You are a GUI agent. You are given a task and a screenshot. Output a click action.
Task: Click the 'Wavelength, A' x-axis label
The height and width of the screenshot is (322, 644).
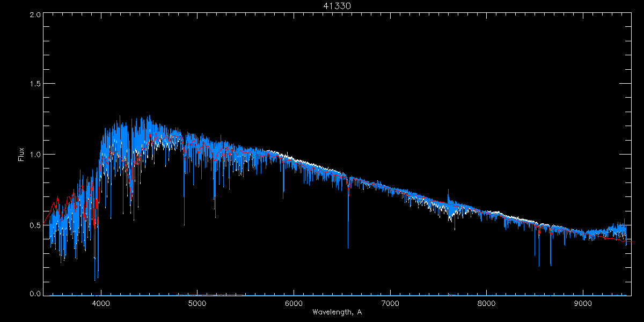point(336,312)
